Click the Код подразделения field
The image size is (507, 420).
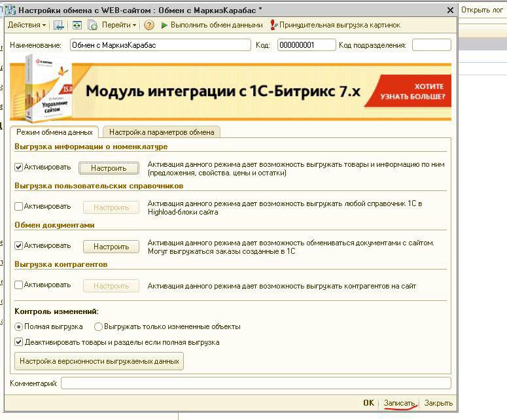pos(431,45)
